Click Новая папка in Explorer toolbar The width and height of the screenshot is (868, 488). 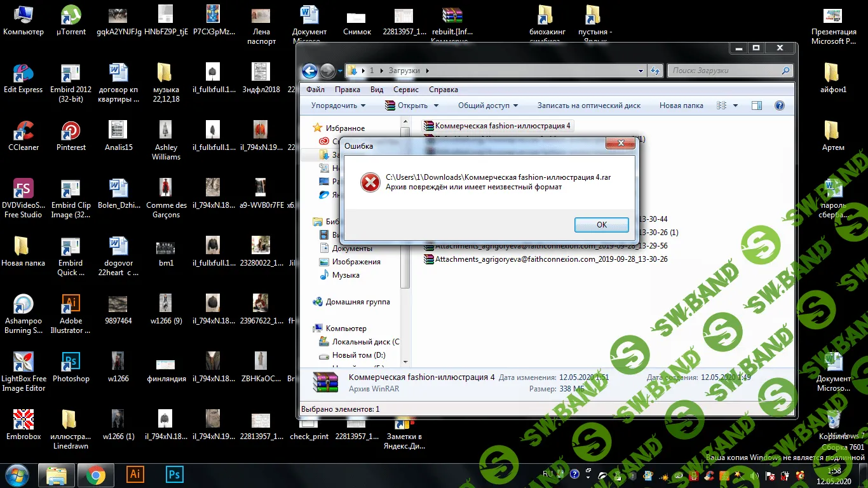(x=681, y=105)
